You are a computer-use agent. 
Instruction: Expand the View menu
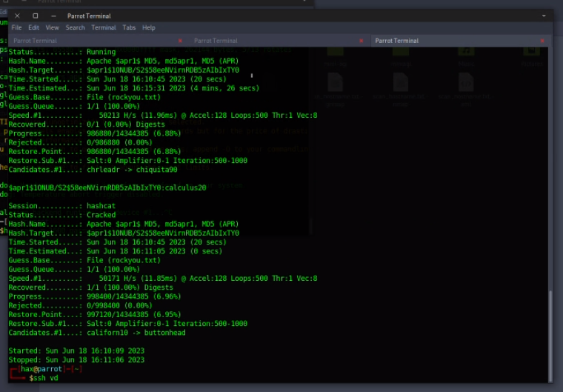pyautogui.click(x=52, y=27)
